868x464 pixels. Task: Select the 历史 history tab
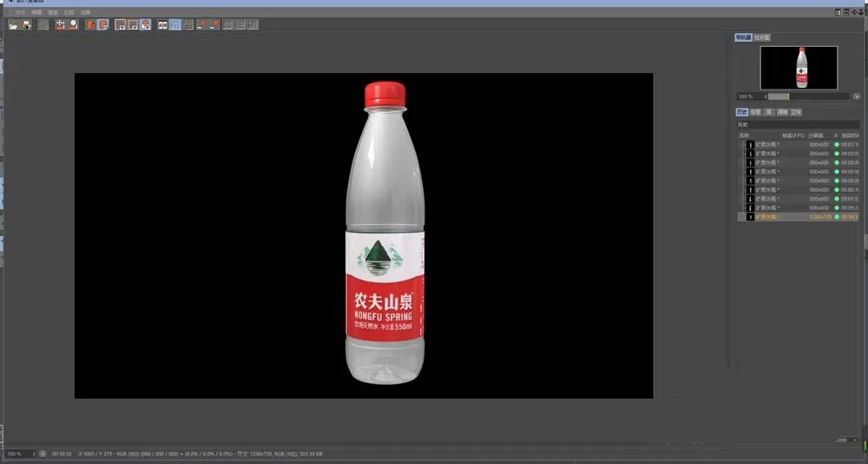pyautogui.click(x=742, y=112)
